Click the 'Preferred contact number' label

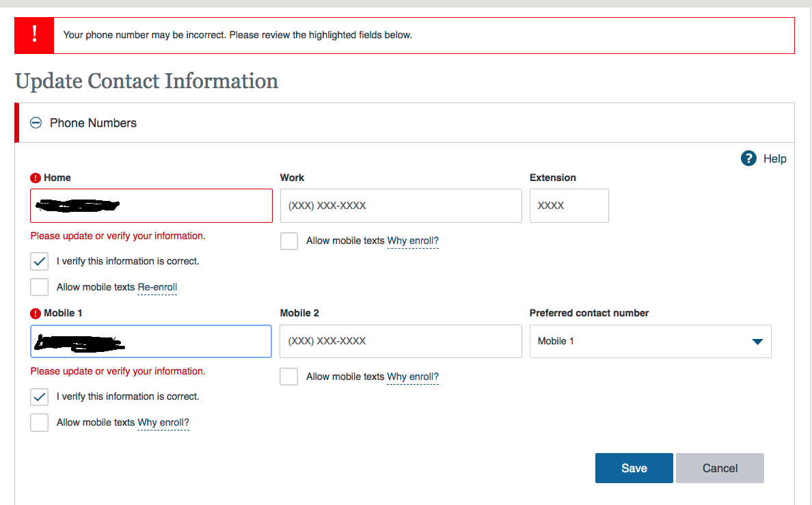589,314
